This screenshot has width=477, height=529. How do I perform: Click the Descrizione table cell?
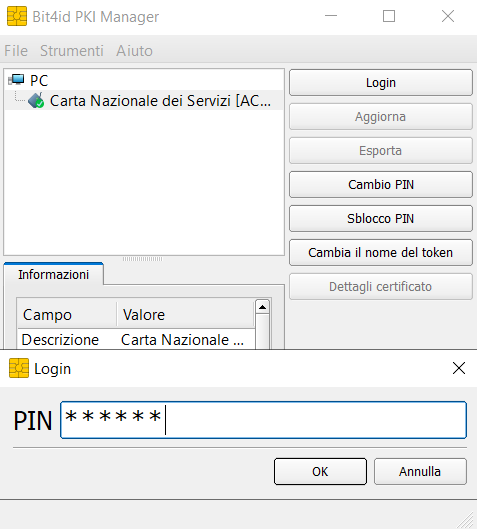click(60, 339)
